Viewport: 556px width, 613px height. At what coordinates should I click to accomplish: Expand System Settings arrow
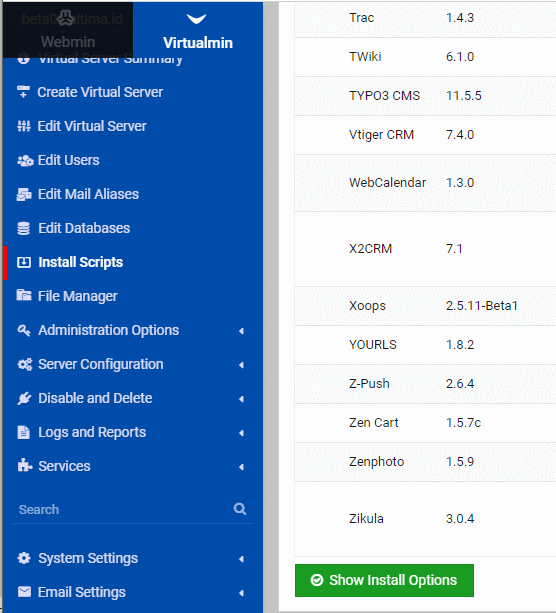click(x=242, y=559)
